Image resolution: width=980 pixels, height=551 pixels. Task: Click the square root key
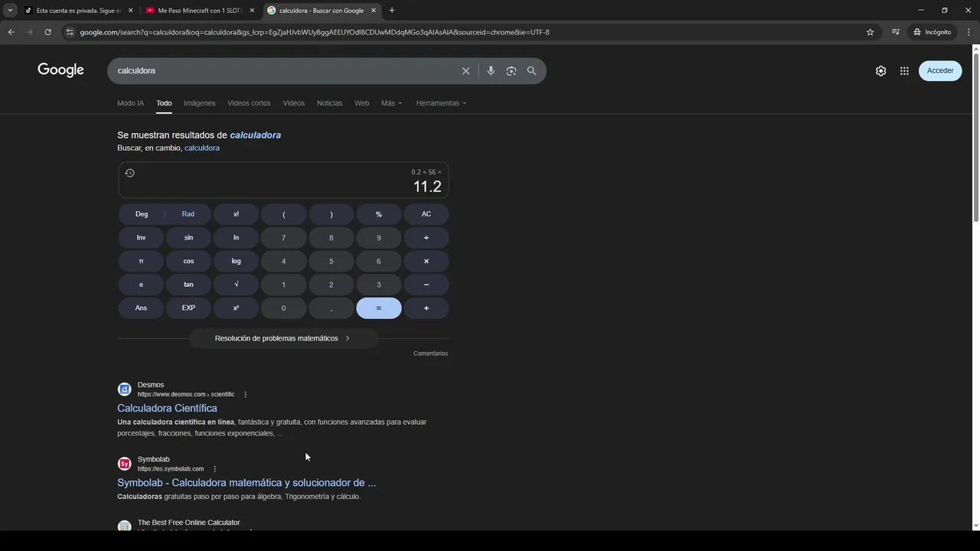pos(236,284)
